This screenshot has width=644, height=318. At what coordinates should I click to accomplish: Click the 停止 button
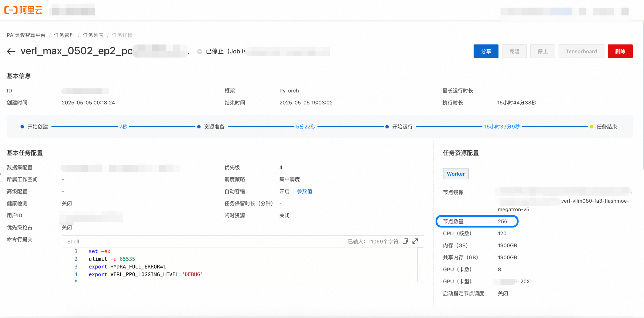pos(542,51)
